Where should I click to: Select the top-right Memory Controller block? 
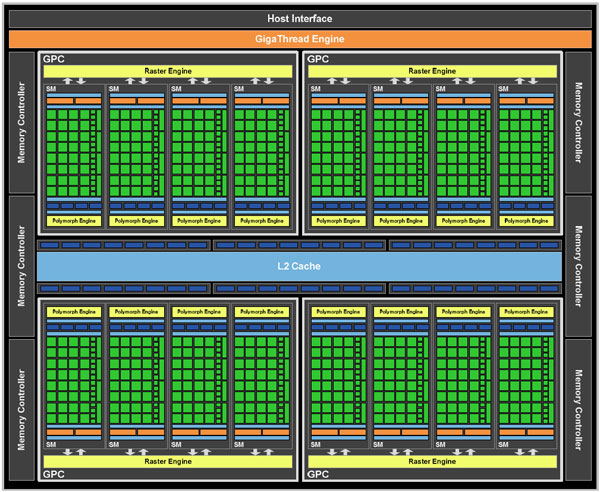578,122
